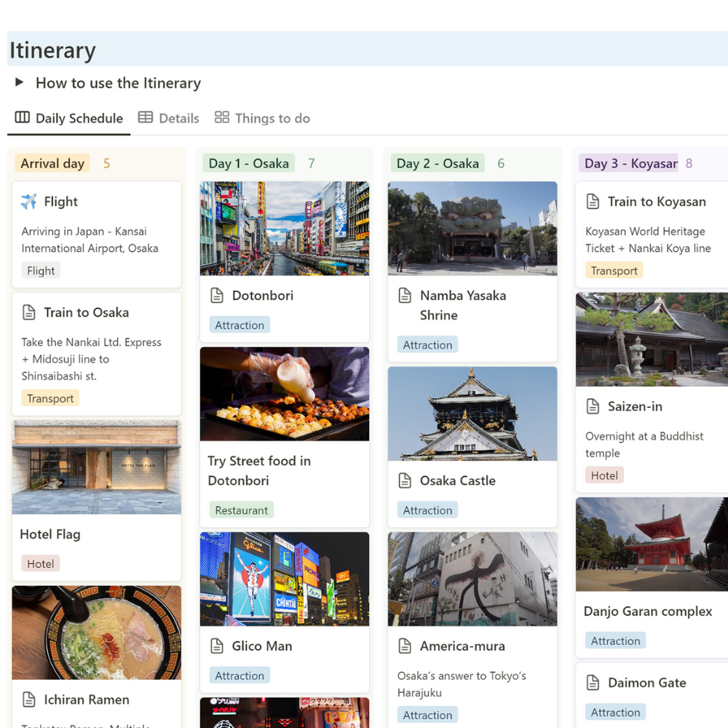728x728 pixels.
Task: Select the Day 3 - Koyasan column label
Action: [x=629, y=163]
